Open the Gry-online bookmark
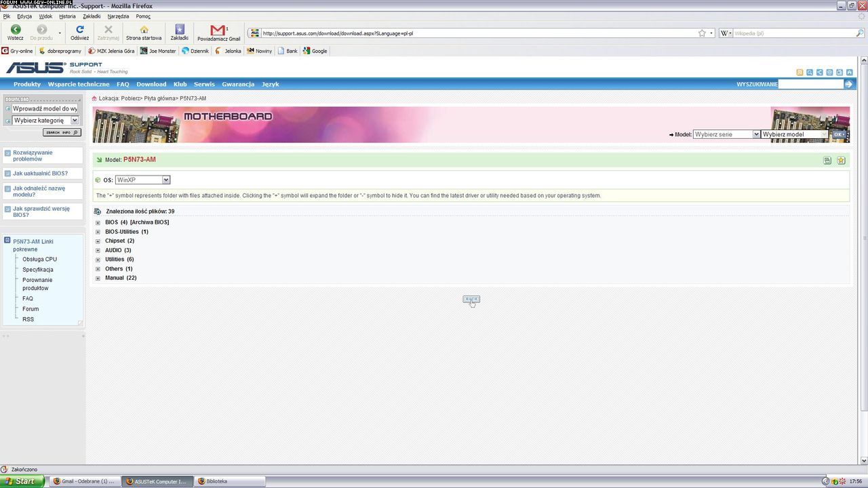Image resolution: width=868 pixels, height=488 pixels. [17, 51]
